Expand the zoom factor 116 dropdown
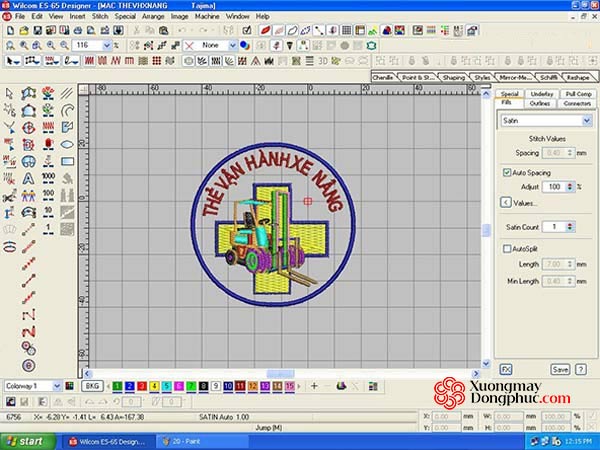 click(x=109, y=45)
